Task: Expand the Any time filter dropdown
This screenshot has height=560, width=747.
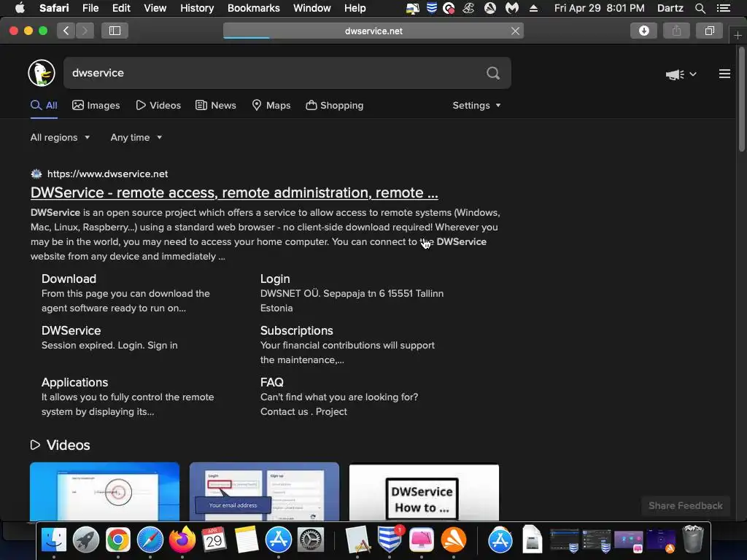Action: coord(136,137)
